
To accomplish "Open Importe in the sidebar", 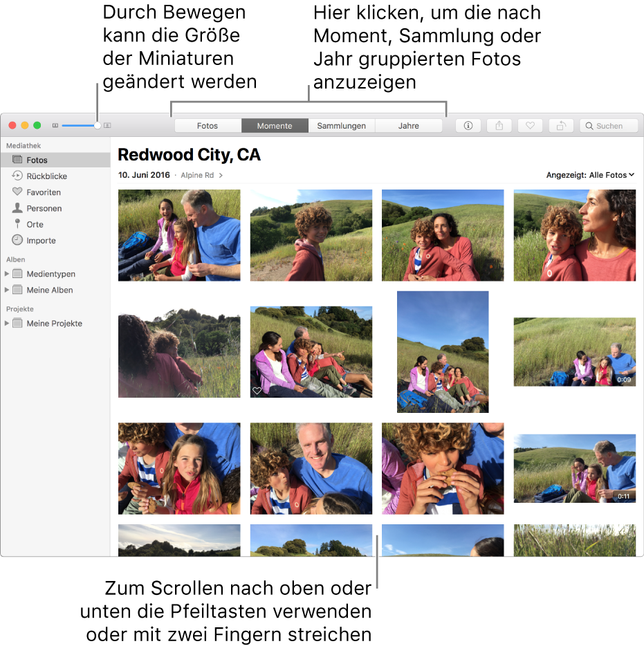I will tap(41, 241).
